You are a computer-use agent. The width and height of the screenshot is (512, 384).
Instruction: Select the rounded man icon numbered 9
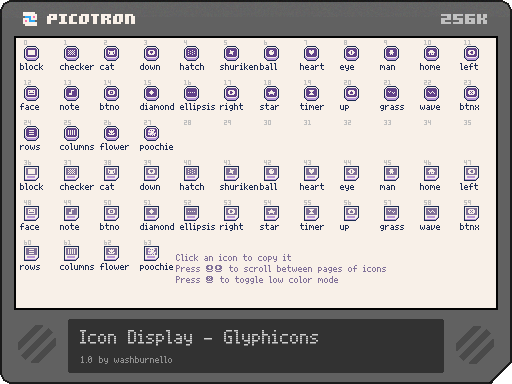(391, 53)
